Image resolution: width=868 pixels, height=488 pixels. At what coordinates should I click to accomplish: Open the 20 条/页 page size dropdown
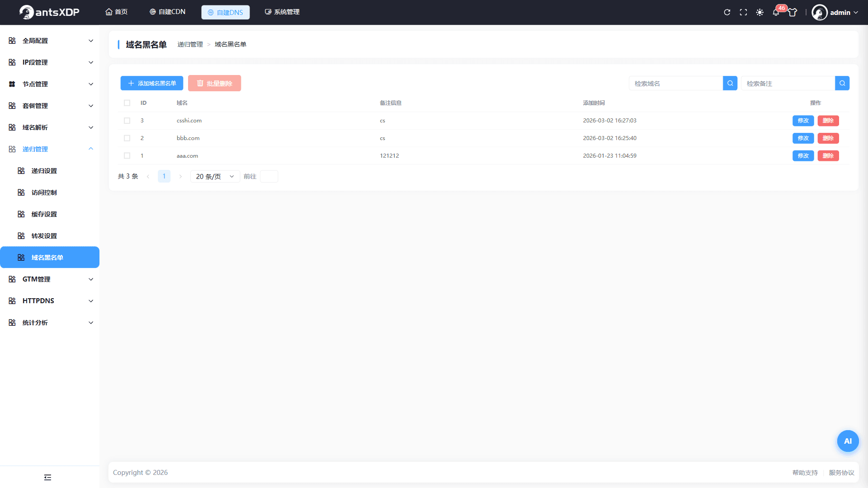(x=215, y=176)
